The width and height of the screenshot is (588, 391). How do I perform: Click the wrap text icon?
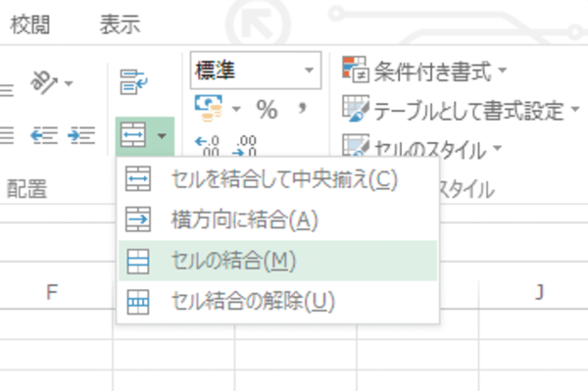pyautogui.click(x=133, y=82)
